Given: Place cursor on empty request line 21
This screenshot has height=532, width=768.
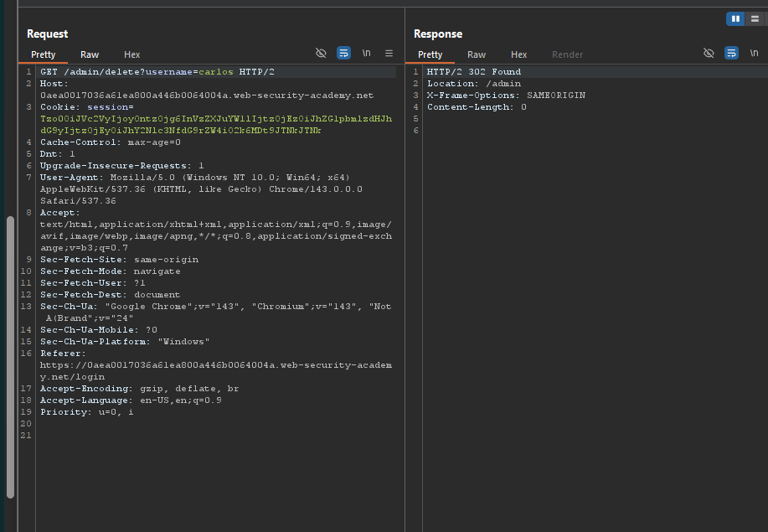Looking at the screenshot, I should coord(218,436).
